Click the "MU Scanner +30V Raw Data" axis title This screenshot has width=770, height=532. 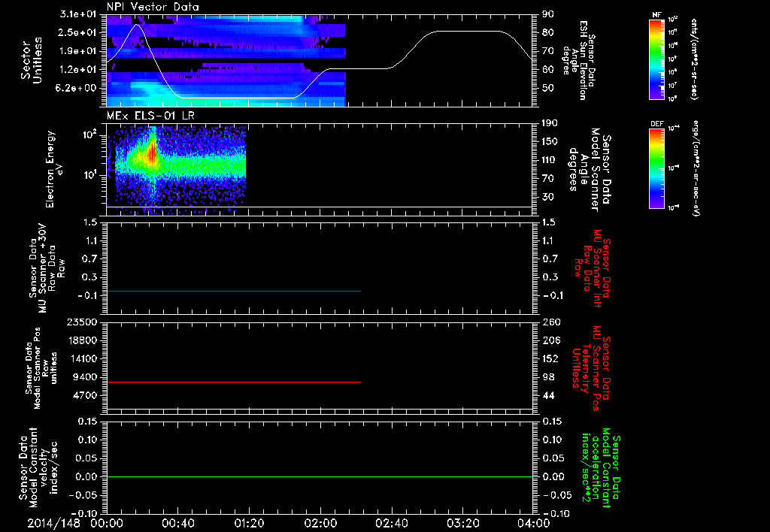(x=47, y=268)
